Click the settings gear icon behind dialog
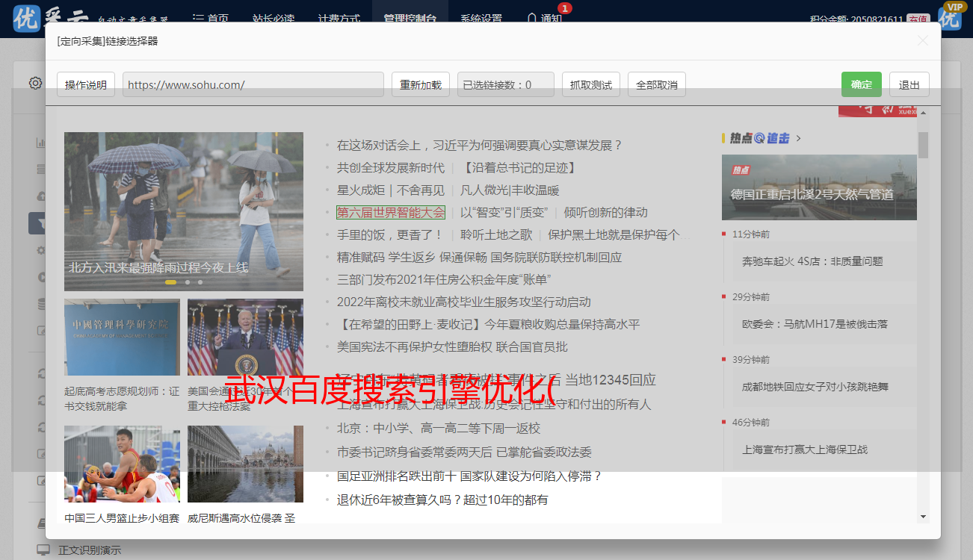 (x=35, y=83)
